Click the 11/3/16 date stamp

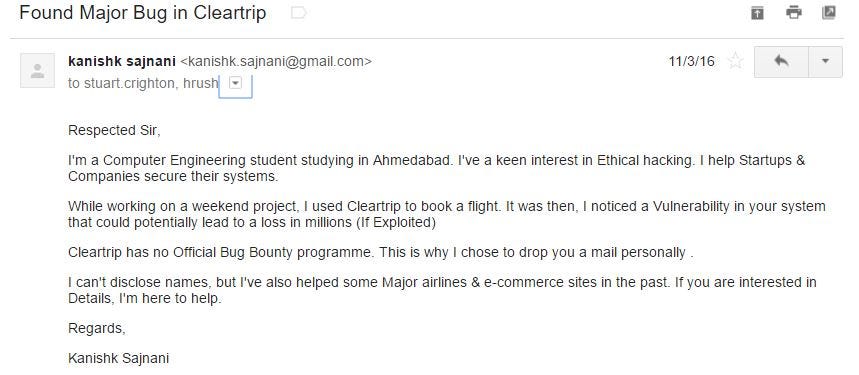tap(691, 61)
